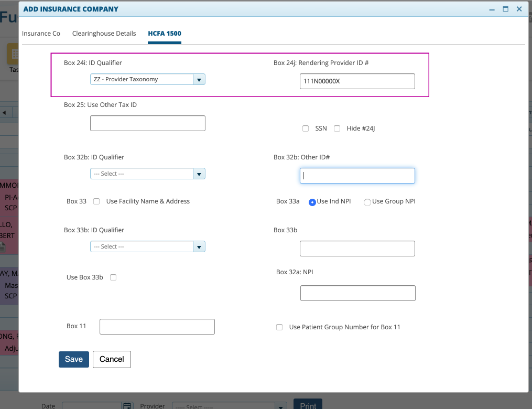
Task: Open the Box 33b ID Qualifier dropdown
Action: (x=199, y=246)
